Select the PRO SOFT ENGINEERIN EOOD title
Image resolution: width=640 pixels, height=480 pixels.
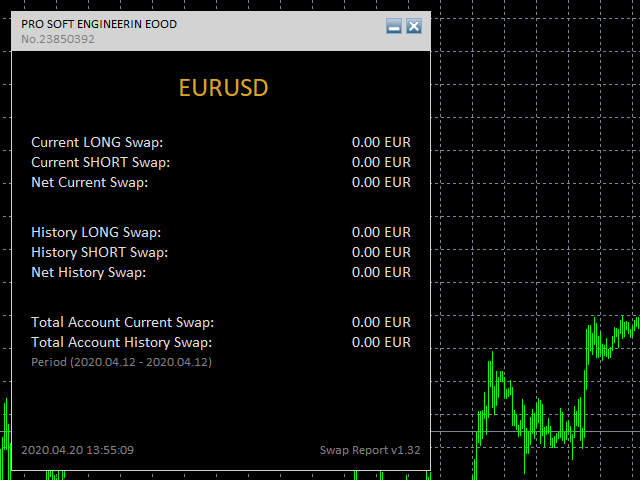tap(99, 24)
